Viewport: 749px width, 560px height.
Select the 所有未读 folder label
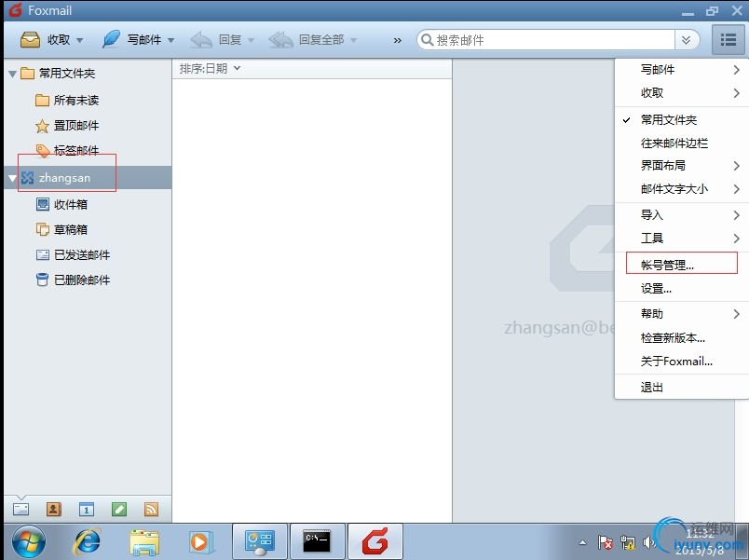click(x=76, y=101)
